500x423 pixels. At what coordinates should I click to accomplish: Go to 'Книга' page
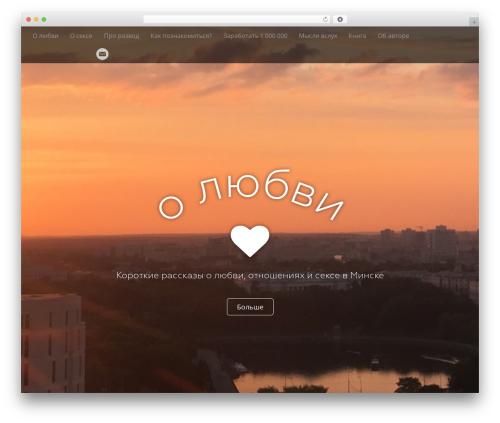click(x=357, y=36)
